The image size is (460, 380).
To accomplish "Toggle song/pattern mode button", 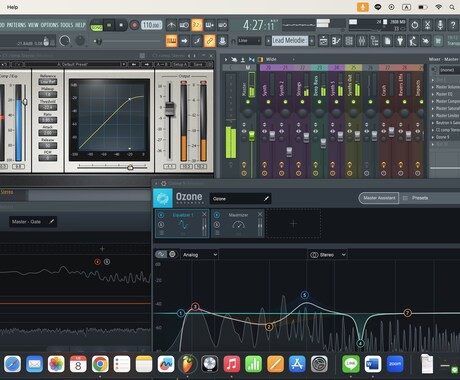I will 97,25.
